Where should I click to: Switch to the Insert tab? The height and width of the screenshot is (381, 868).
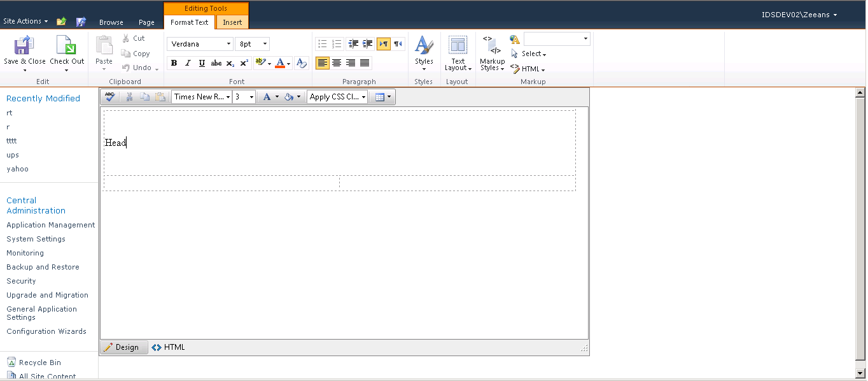click(x=232, y=22)
